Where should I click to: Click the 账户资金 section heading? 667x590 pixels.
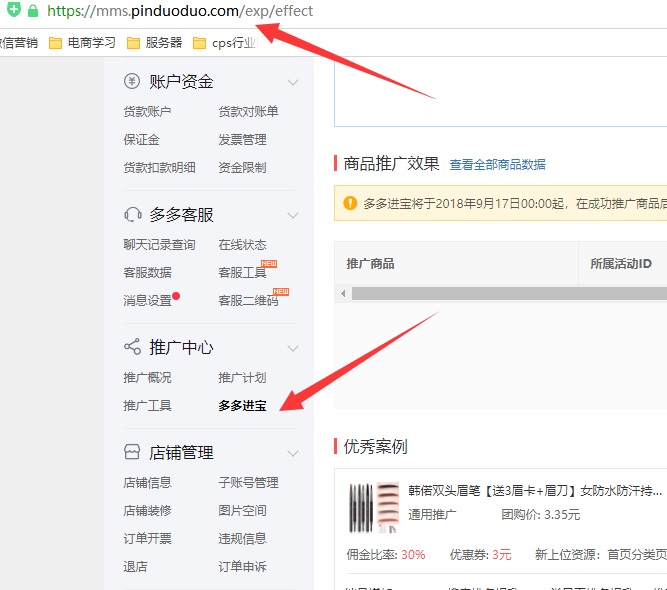181,81
